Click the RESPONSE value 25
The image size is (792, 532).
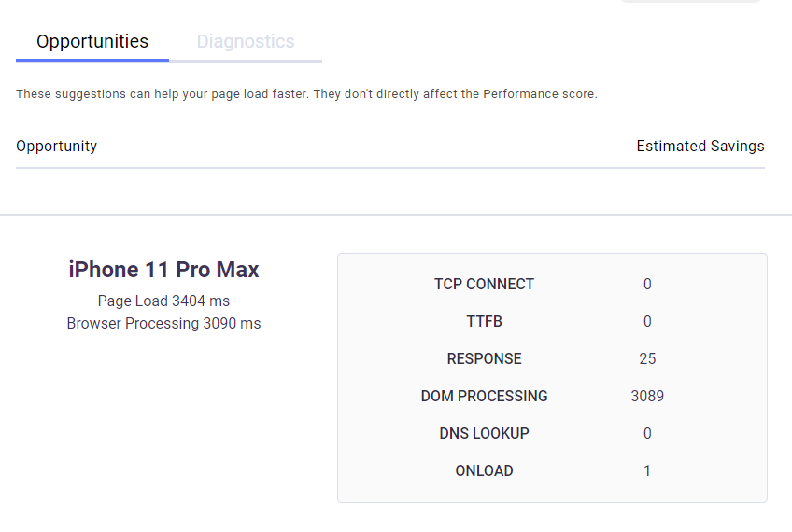[647, 358]
